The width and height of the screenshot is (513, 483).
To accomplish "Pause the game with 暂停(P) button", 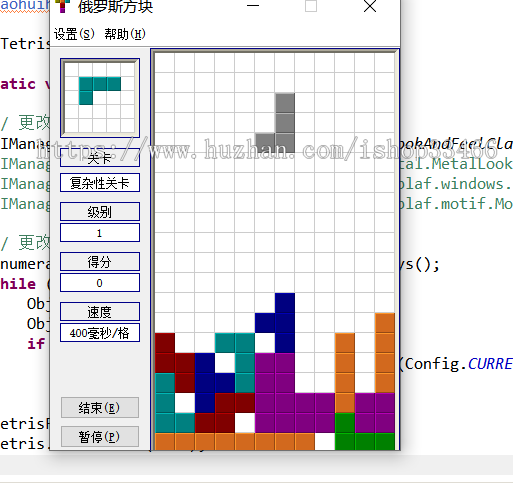I will (x=100, y=437).
